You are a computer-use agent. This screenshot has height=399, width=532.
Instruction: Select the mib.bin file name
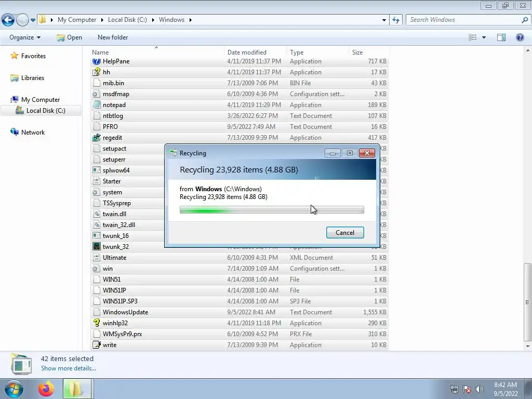click(113, 83)
